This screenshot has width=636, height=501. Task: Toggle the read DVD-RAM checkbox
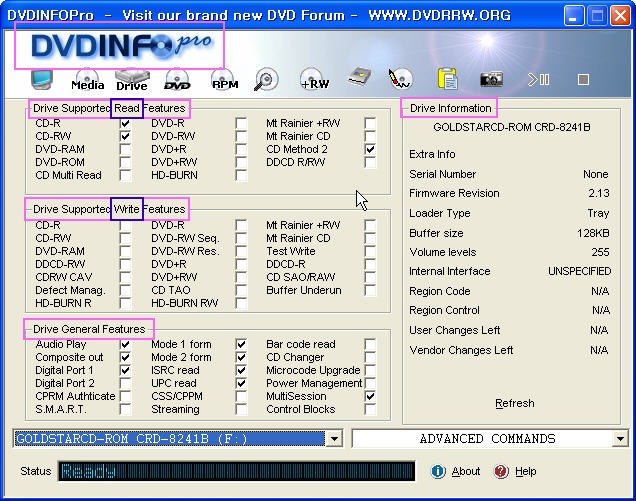[x=125, y=149]
